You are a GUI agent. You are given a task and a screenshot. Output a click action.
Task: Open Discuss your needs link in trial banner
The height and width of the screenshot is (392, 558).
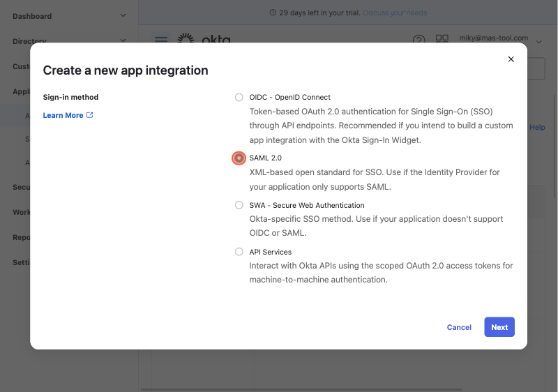pyautogui.click(x=395, y=13)
